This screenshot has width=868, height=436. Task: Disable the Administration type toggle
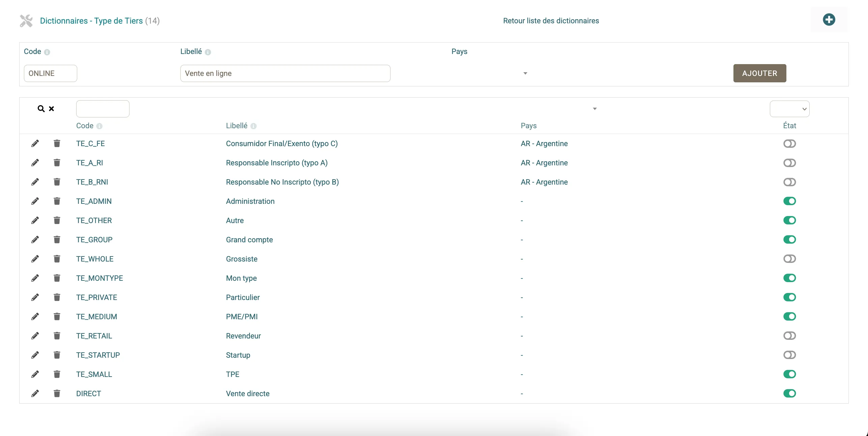tap(789, 201)
